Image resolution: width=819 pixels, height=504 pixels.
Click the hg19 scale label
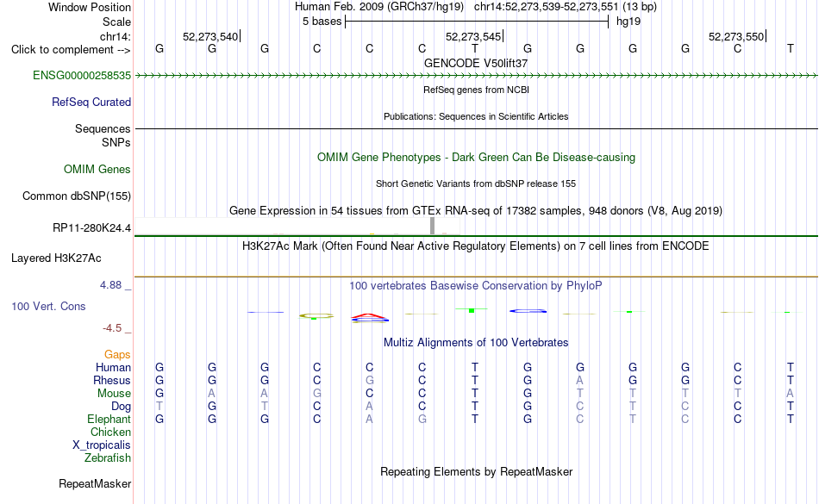tap(628, 22)
